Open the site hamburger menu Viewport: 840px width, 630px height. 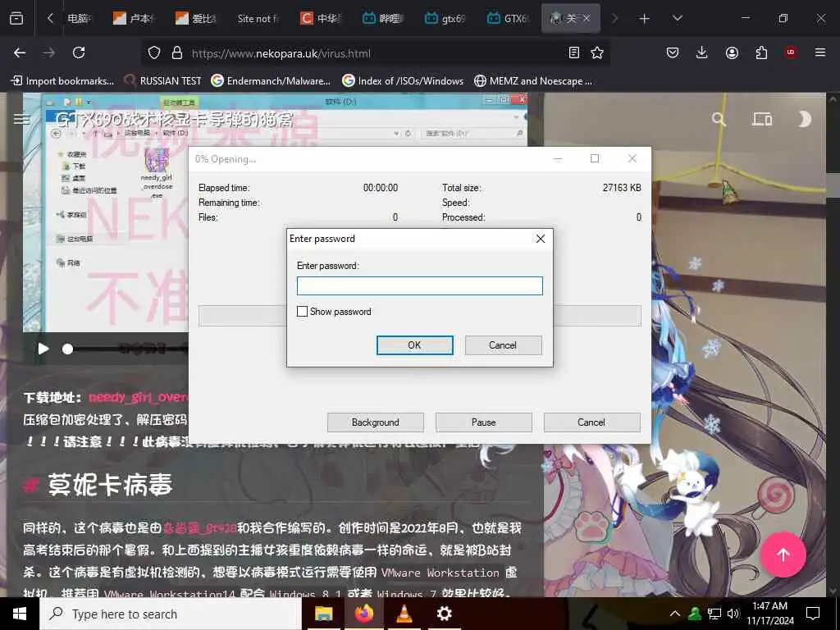[21, 118]
